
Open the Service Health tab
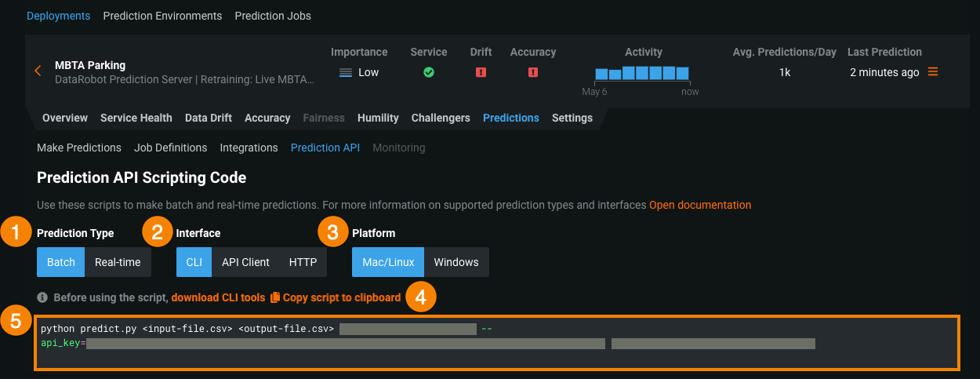click(x=136, y=118)
